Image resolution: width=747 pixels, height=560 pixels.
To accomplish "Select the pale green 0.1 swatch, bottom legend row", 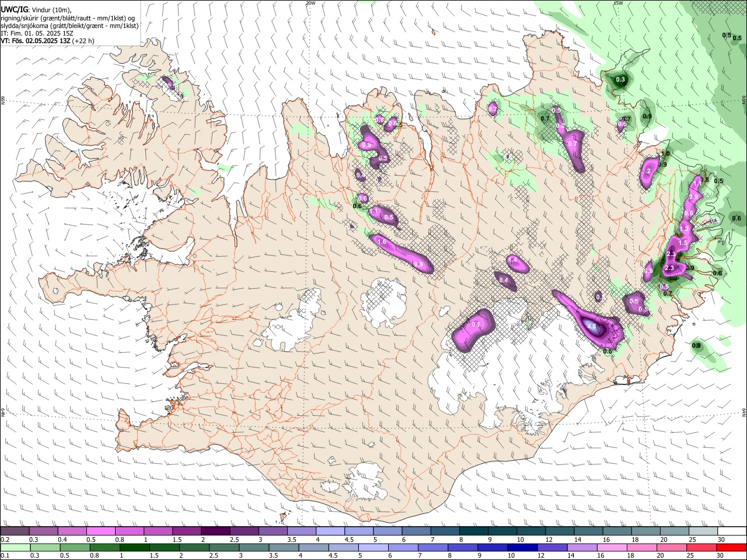I will pos(15,547).
